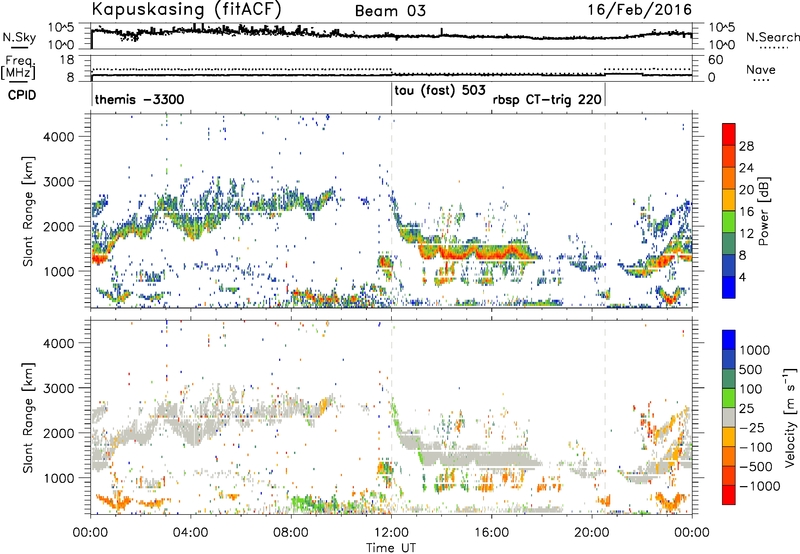Click the 'CPID' row label

point(22,95)
